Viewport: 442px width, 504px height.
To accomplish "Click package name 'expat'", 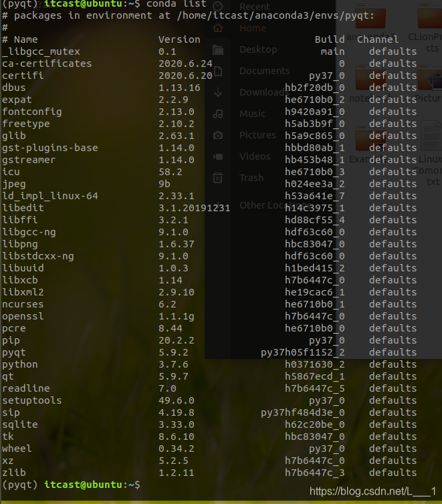I will pyautogui.click(x=17, y=100).
